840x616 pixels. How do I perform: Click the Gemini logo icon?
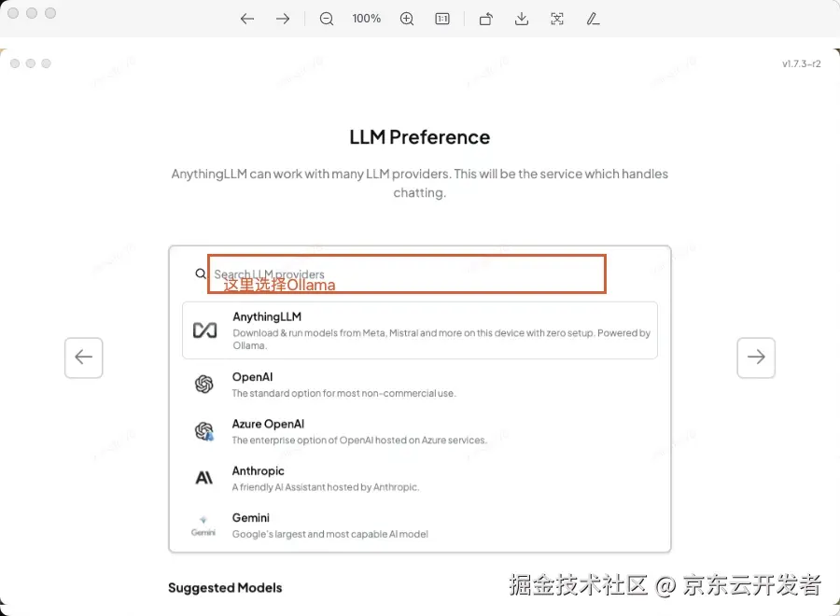pyautogui.click(x=203, y=525)
